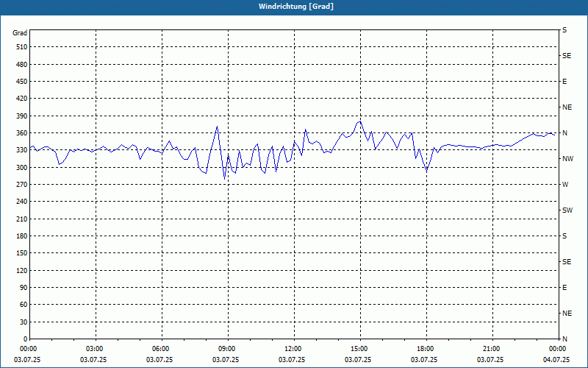Click the 06:00 time label

pyautogui.click(x=161, y=349)
